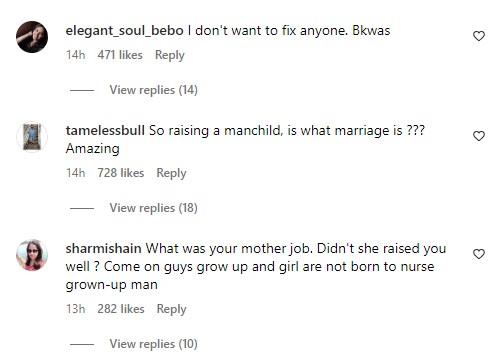Open the tamelessbull username link

[105, 131]
